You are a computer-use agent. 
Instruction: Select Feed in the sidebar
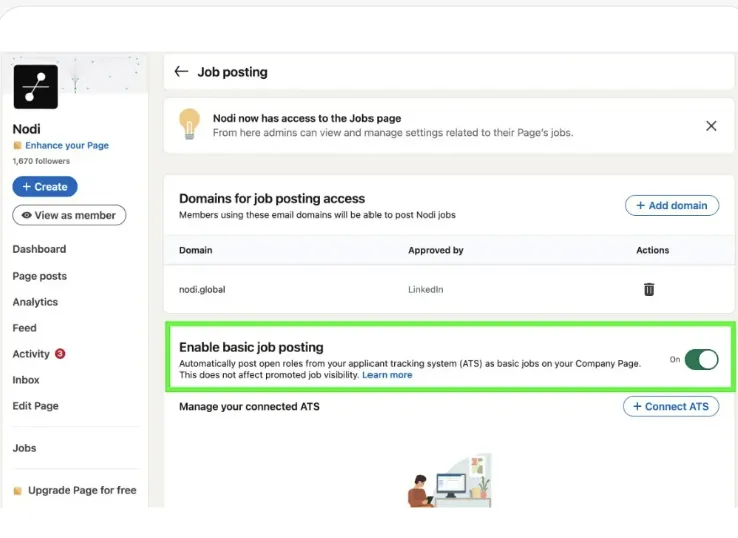tap(24, 328)
